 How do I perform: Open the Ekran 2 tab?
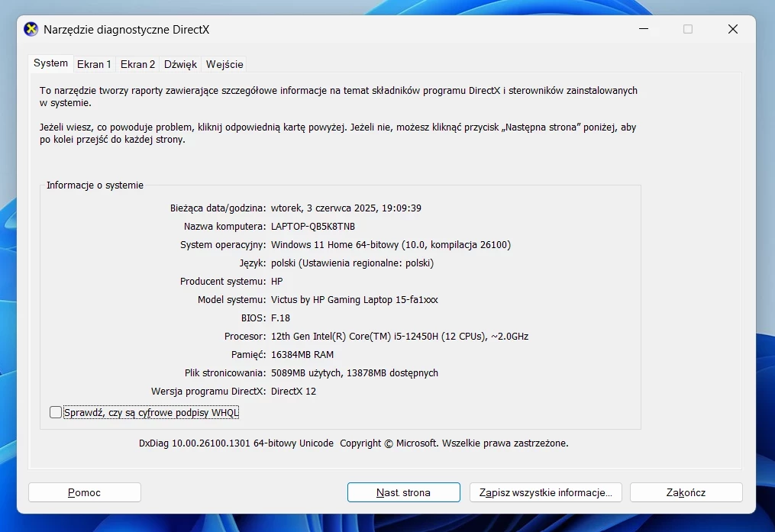point(137,64)
